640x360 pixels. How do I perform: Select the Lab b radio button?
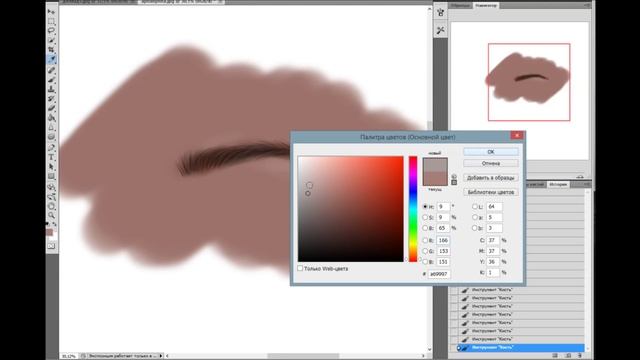[x=475, y=228]
